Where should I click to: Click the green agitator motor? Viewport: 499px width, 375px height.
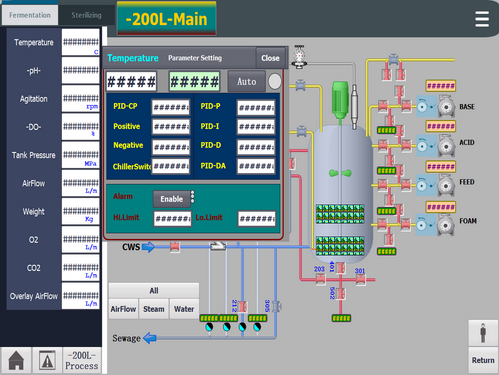[x=340, y=100]
